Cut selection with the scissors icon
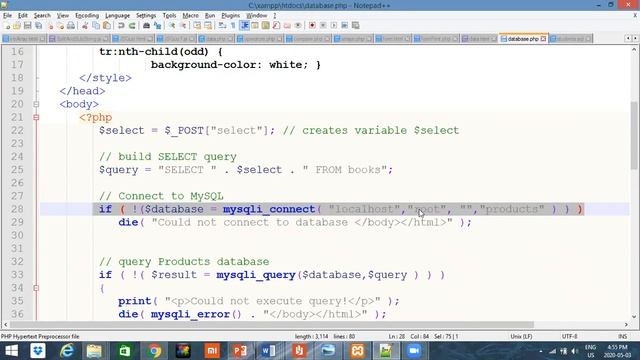Screen dimensions: 640x360 (85, 26)
